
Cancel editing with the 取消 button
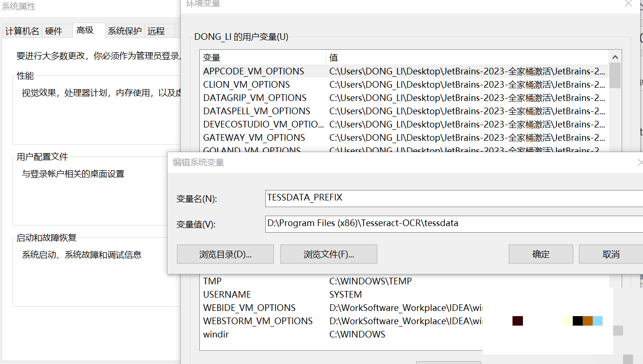611,254
